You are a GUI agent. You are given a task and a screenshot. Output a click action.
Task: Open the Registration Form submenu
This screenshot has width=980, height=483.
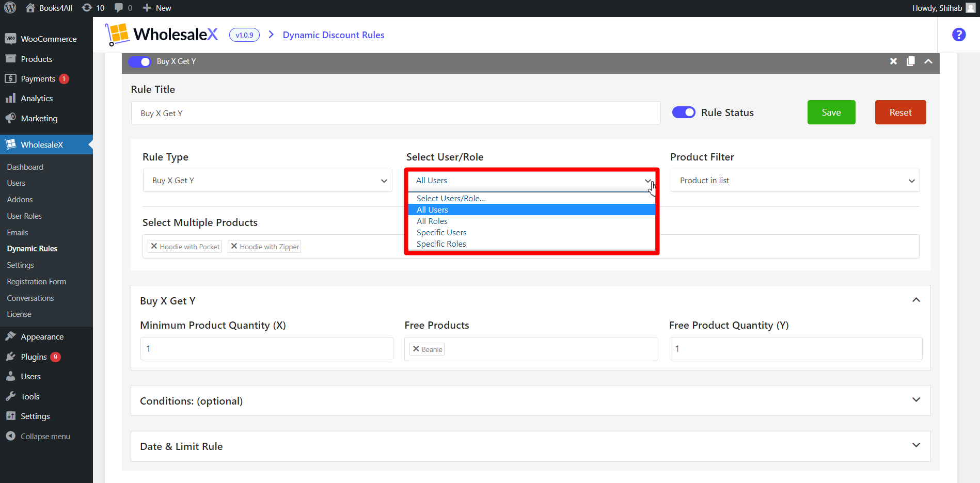(x=37, y=281)
